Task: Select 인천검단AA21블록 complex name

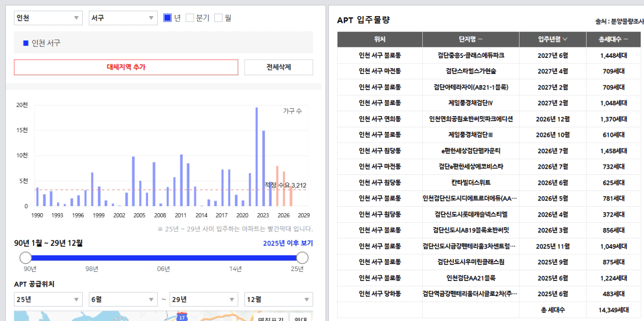Action: 471,278
